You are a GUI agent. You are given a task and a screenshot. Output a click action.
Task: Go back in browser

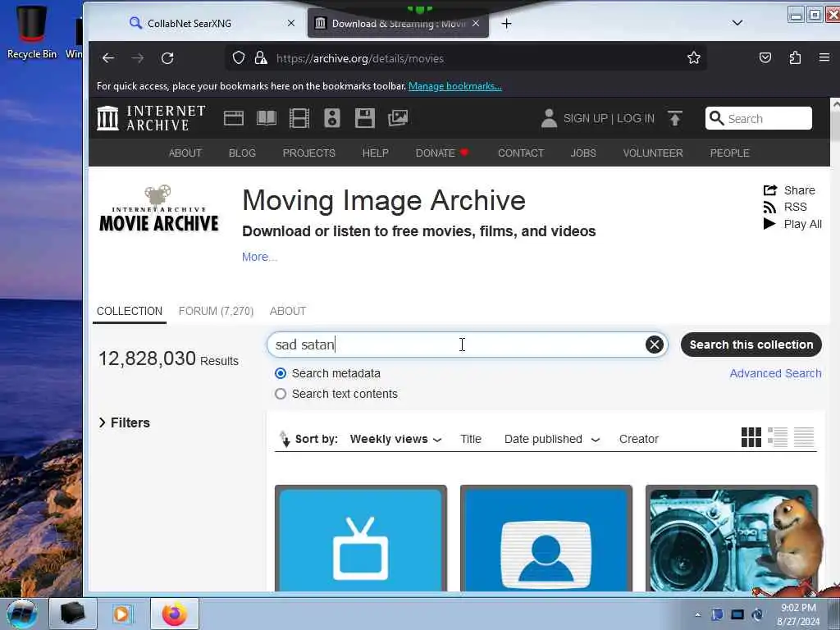(108, 58)
